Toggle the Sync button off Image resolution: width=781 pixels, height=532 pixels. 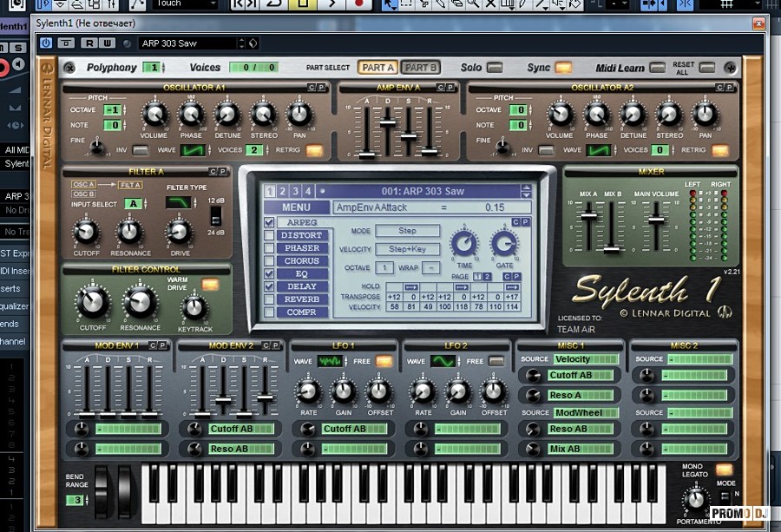563,67
